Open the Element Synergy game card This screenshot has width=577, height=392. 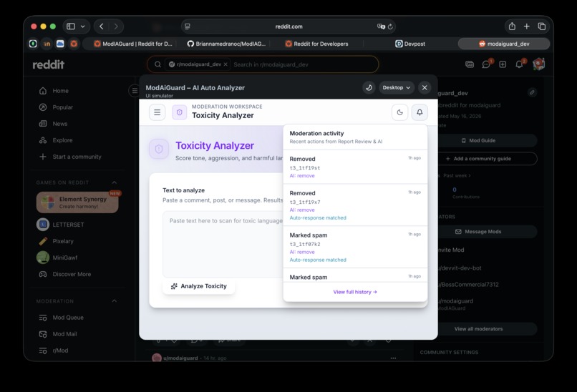[x=77, y=202]
